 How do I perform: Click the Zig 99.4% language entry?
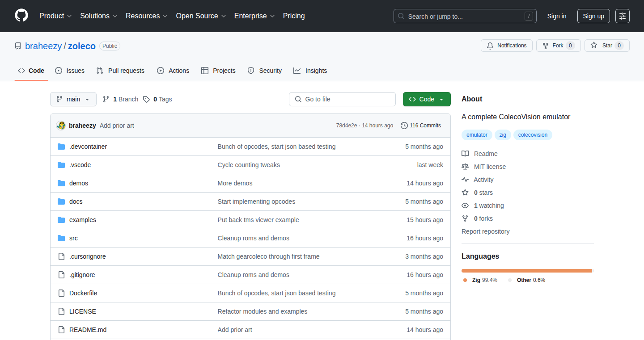point(480,280)
